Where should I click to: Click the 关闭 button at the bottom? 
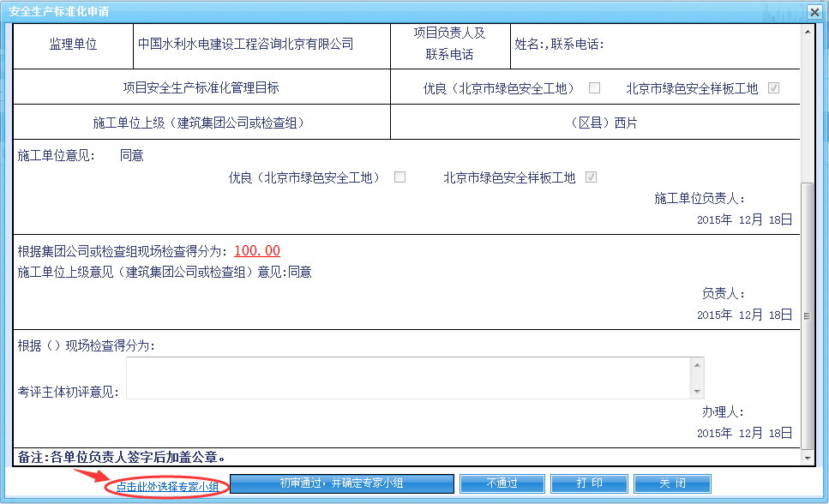tap(672, 483)
